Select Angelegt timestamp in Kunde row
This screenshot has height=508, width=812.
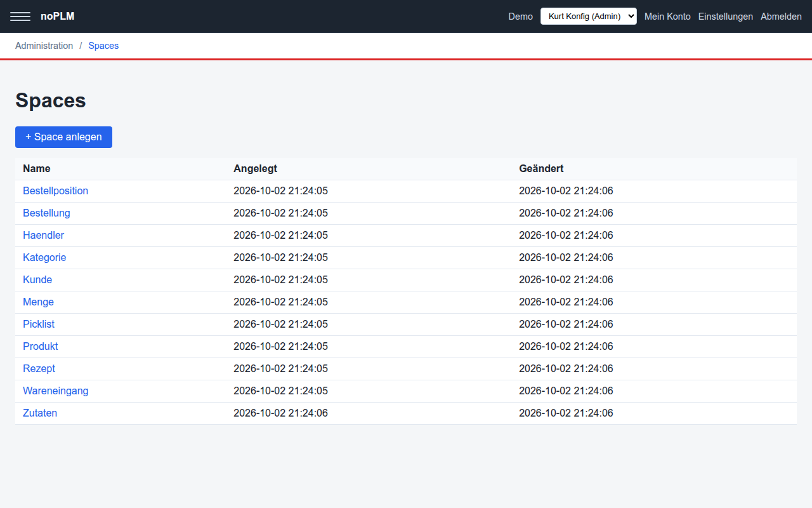pyautogui.click(x=280, y=280)
